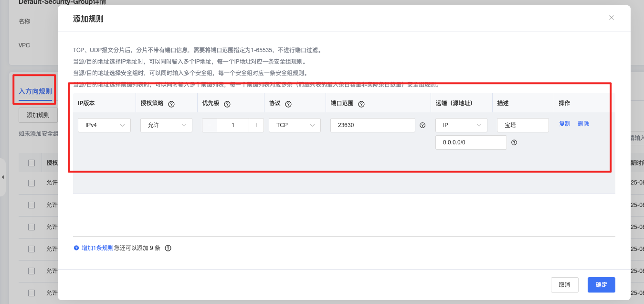Open the 允许 authorization policy dropdown
The width and height of the screenshot is (644, 304).
pyautogui.click(x=166, y=125)
